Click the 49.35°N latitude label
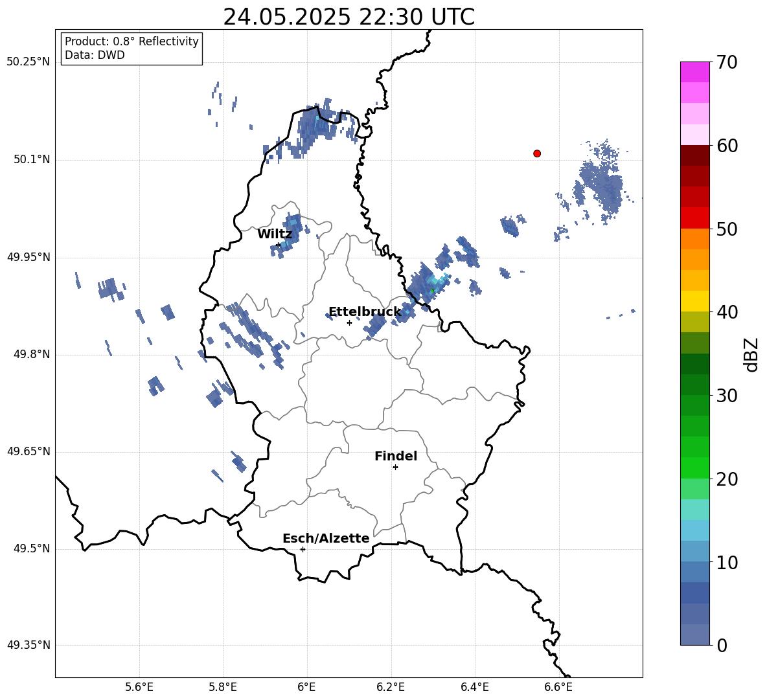This screenshot has height=700, width=767. [x=29, y=645]
